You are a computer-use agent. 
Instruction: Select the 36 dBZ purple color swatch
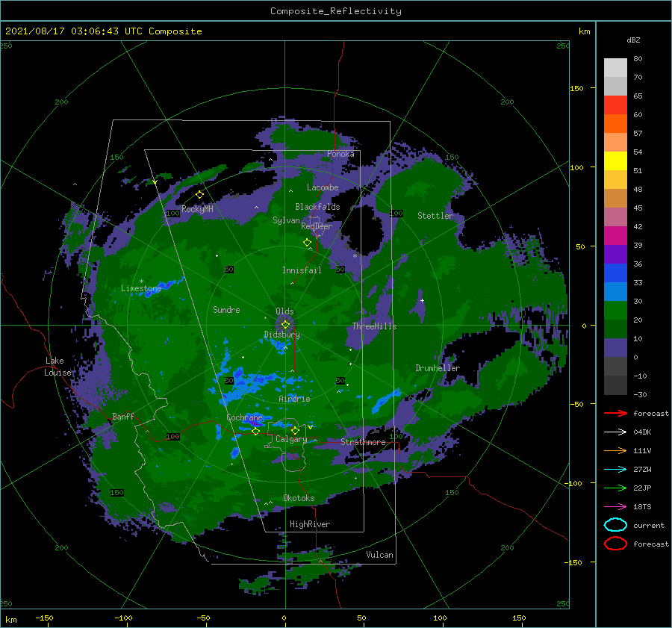pyautogui.click(x=615, y=254)
